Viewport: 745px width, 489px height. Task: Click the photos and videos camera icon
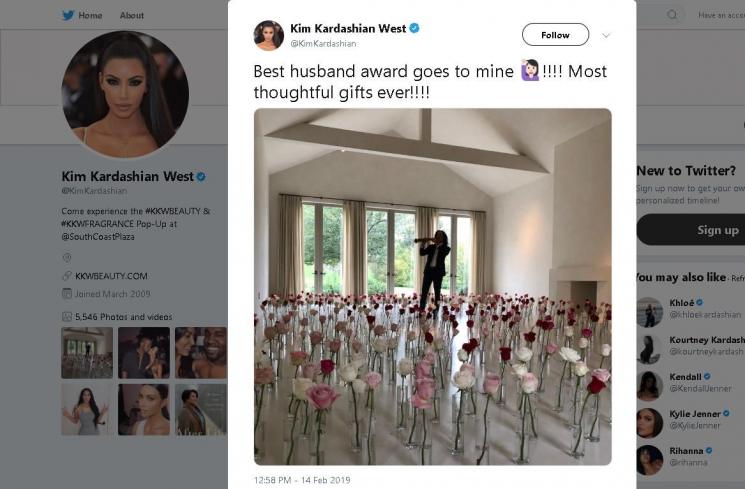coord(67,316)
